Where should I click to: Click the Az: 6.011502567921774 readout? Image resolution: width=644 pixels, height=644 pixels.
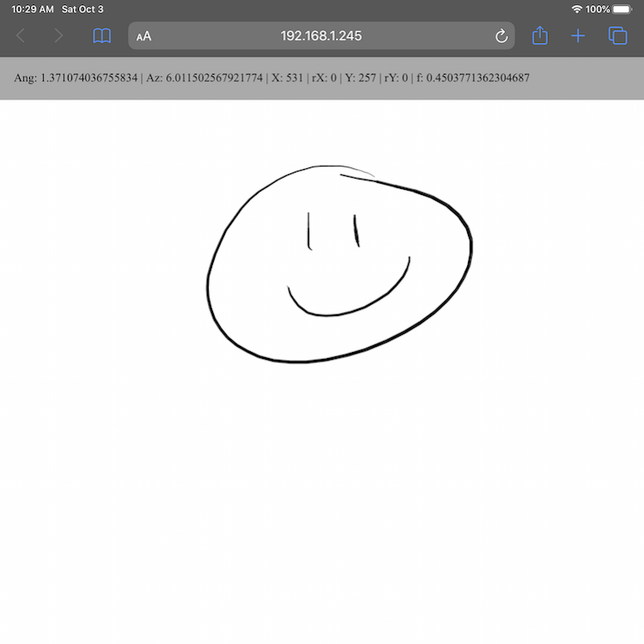click(204, 77)
